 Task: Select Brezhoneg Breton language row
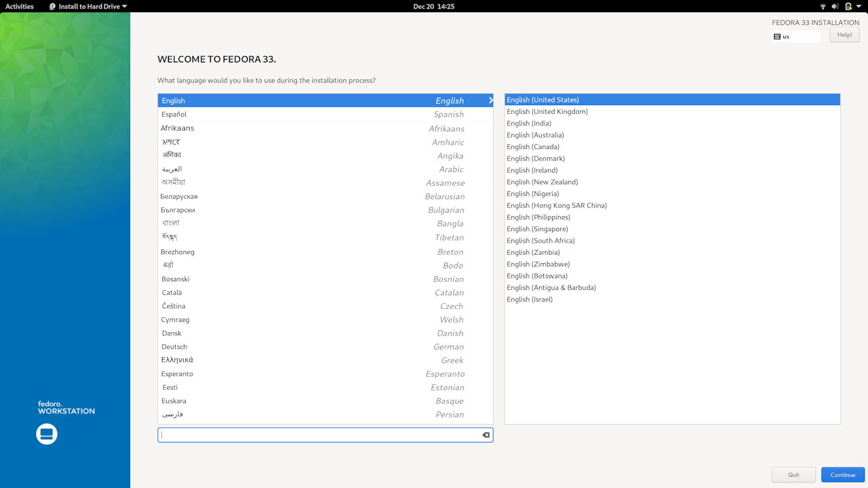[325, 251]
